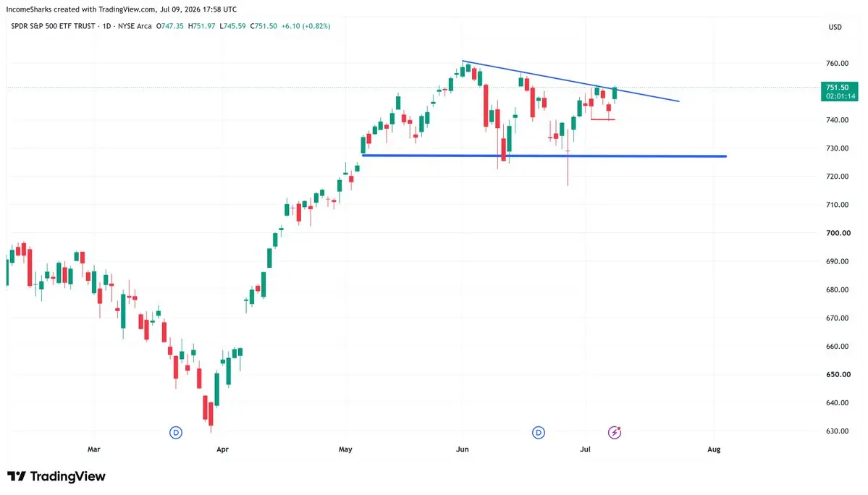Screen dimensions: 868x495
Task: Click the +6.10 (+0.82%) change value
Action: (x=306, y=26)
